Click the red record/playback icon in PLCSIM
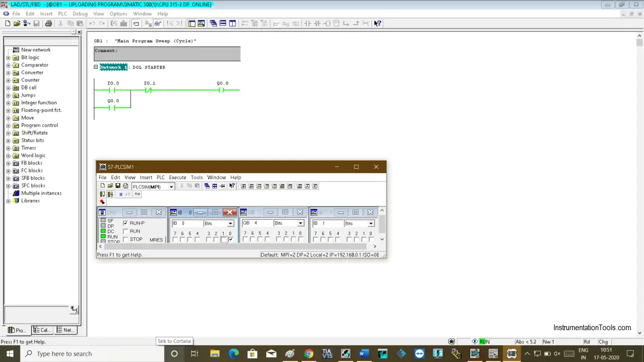The image size is (644, 362). 102,202
